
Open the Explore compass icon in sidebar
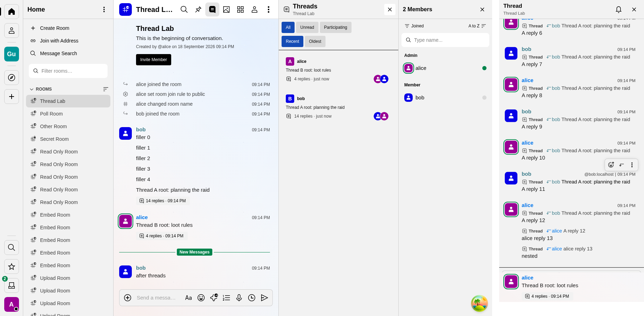pos(12,78)
